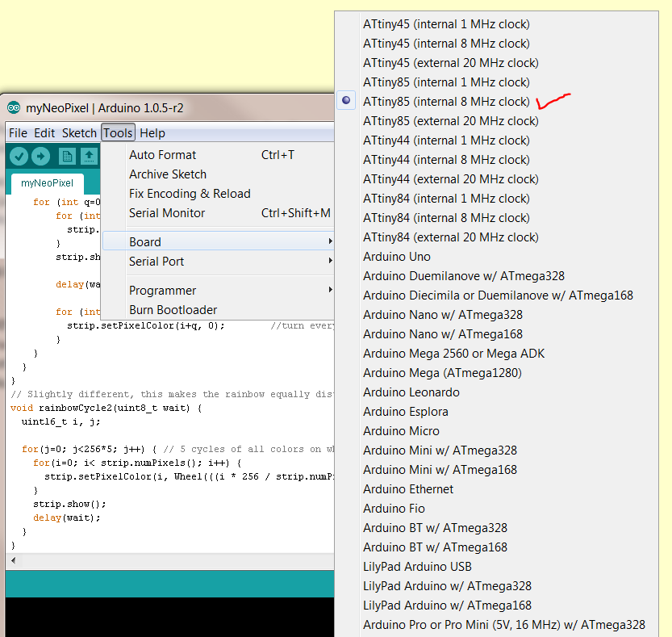This screenshot has height=637, width=672.
Task: Expand the Serial Port submenu
Action: coord(218,262)
